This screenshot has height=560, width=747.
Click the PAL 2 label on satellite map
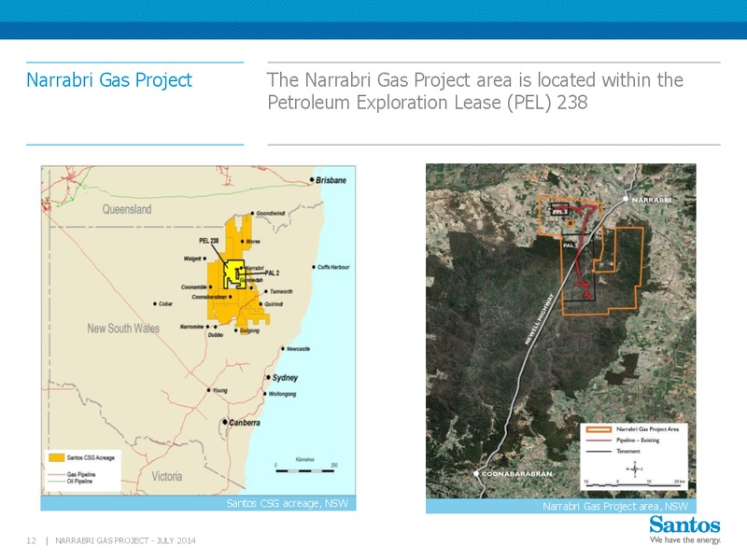tap(571, 245)
